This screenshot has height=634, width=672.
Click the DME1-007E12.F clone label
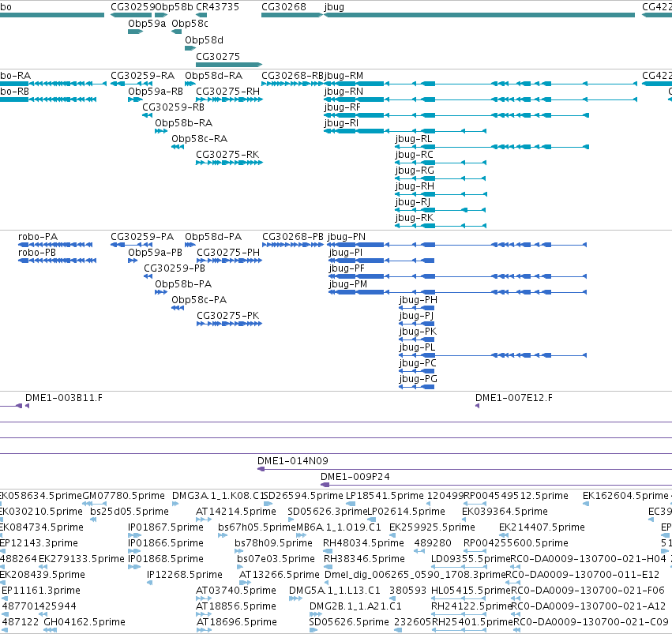coord(514,398)
